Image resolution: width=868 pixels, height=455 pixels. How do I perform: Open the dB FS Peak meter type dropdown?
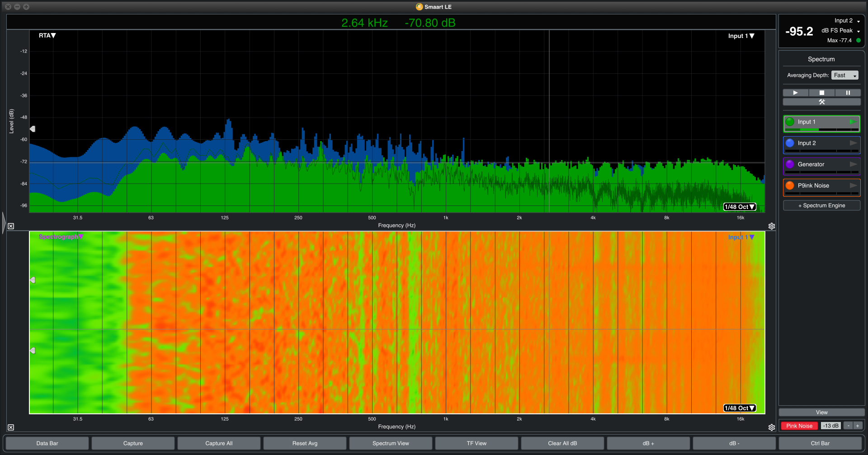click(841, 31)
